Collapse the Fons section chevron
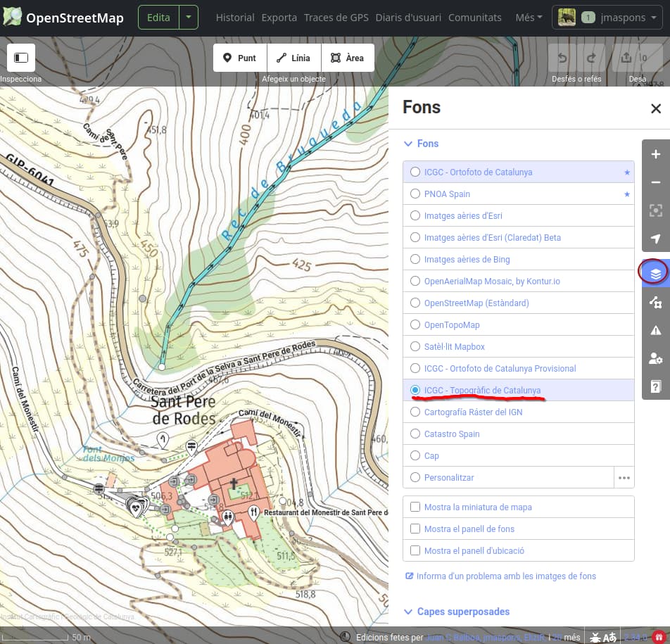 408,144
